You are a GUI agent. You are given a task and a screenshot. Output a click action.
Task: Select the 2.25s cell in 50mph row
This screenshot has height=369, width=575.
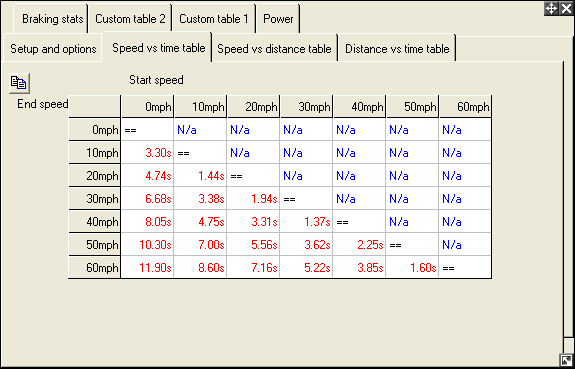click(x=359, y=244)
